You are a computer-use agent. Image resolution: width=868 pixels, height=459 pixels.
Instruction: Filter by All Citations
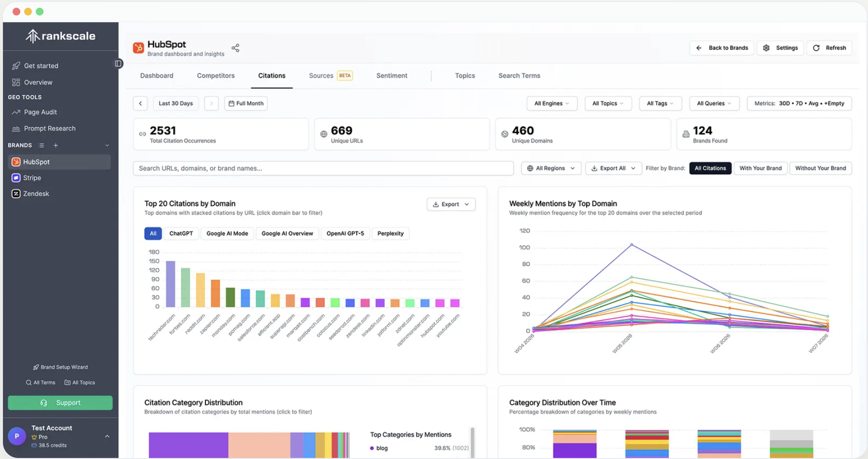[710, 168]
